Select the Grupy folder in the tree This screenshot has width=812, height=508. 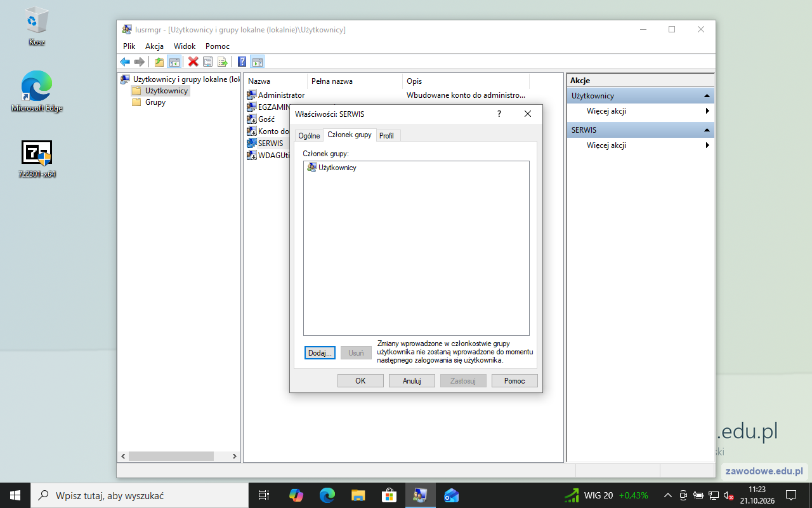(148, 102)
